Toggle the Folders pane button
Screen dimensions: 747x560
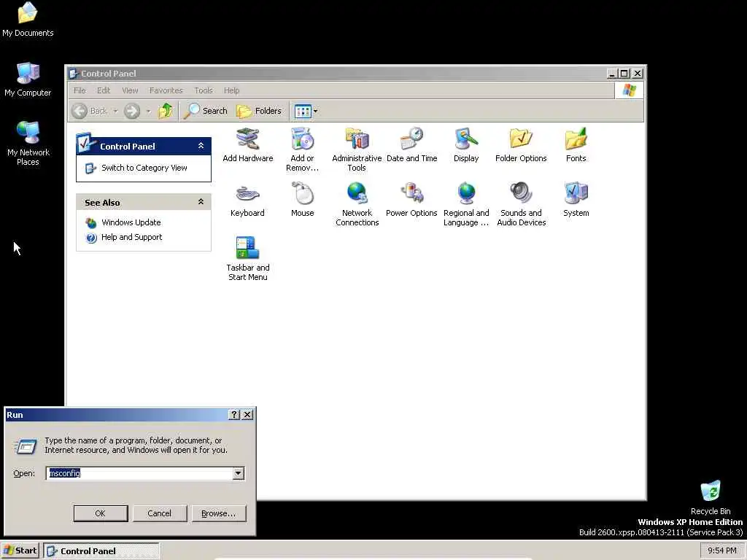(x=259, y=111)
